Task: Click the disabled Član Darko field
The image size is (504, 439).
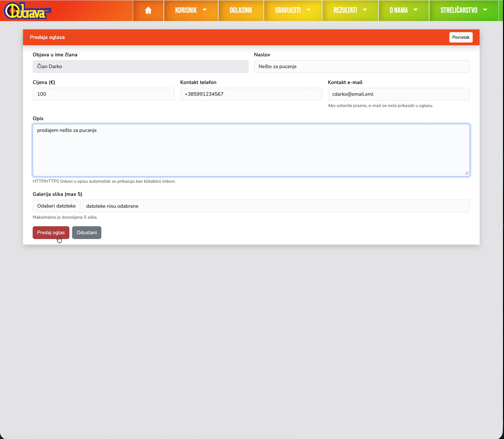Action: (x=140, y=66)
